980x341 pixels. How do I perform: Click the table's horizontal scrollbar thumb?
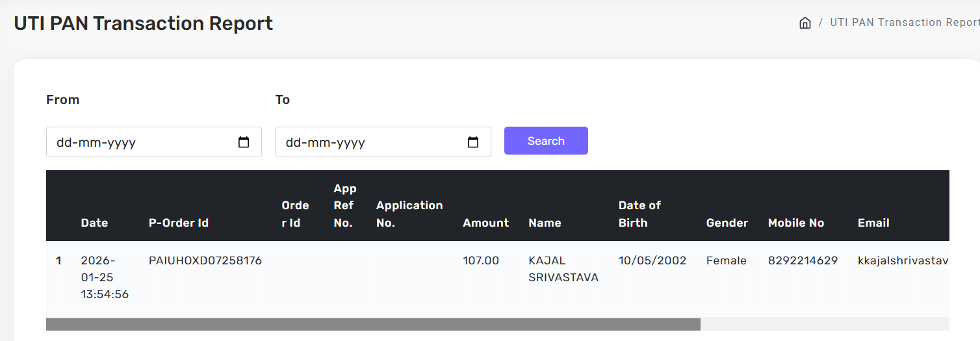(373, 324)
